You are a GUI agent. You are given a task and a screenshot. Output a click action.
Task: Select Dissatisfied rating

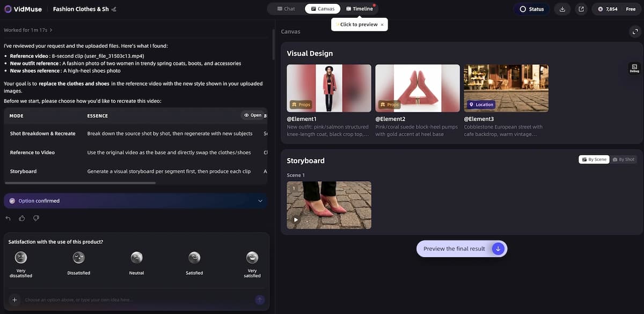(x=79, y=264)
